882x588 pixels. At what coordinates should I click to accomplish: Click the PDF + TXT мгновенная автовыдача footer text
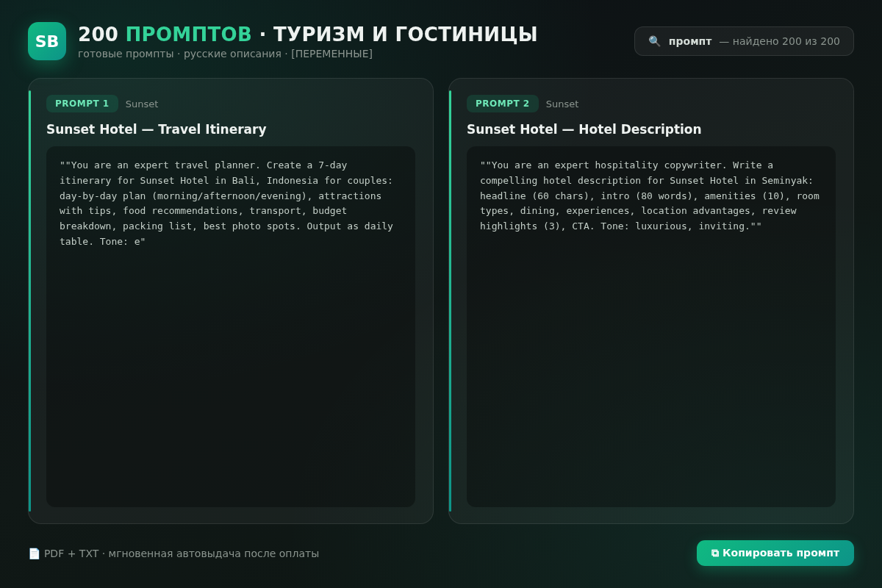tap(182, 553)
